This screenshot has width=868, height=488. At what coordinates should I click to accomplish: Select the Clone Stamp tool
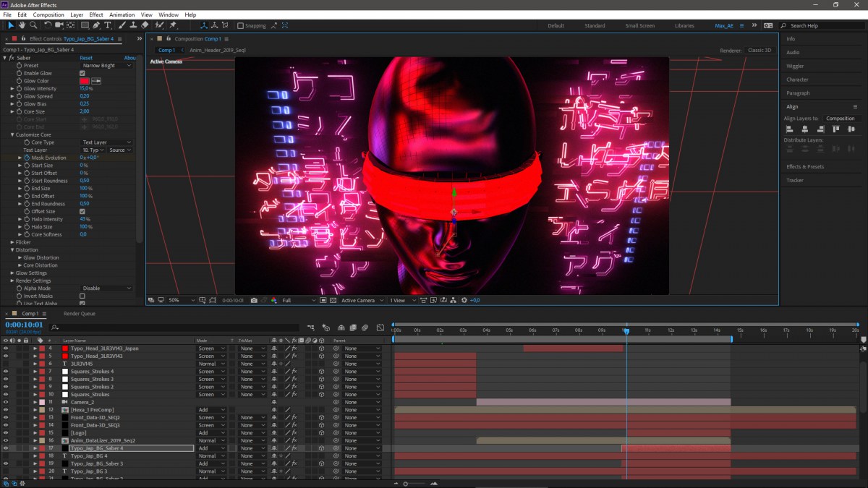(133, 25)
